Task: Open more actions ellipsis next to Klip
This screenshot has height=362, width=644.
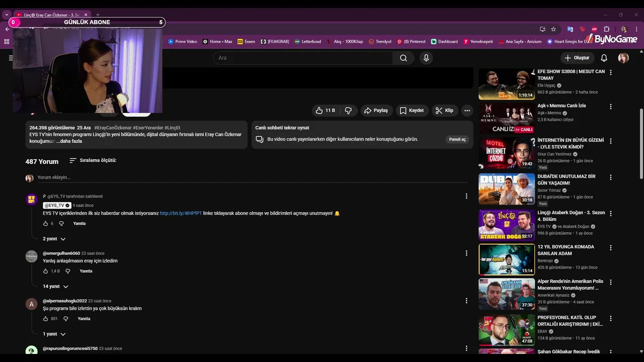Action: pos(467,111)
